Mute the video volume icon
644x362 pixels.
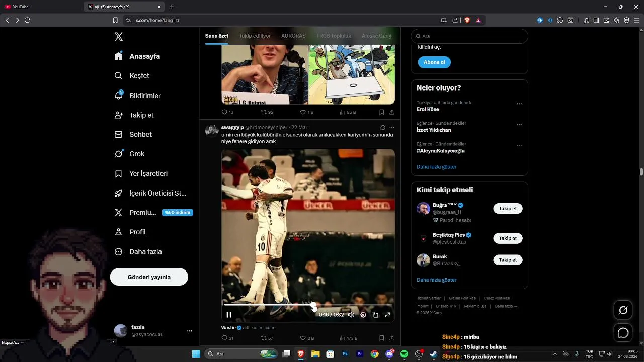point(351,315)
